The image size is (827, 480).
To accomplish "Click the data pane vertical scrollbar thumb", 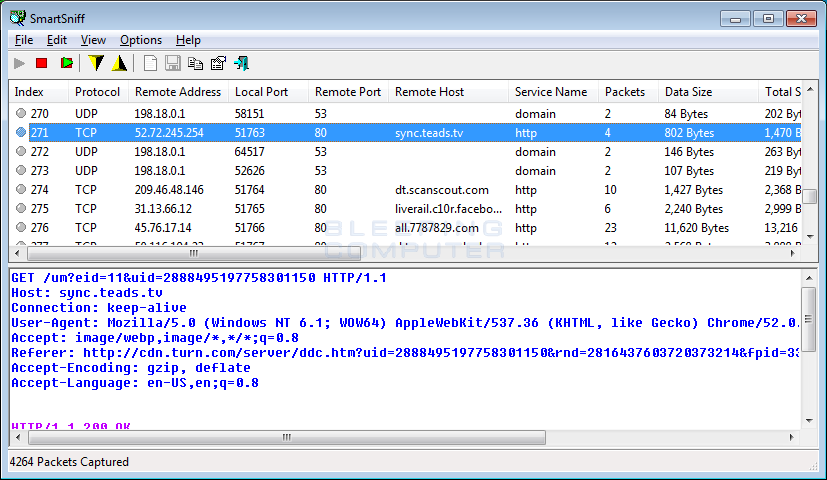I will point(809,318).
